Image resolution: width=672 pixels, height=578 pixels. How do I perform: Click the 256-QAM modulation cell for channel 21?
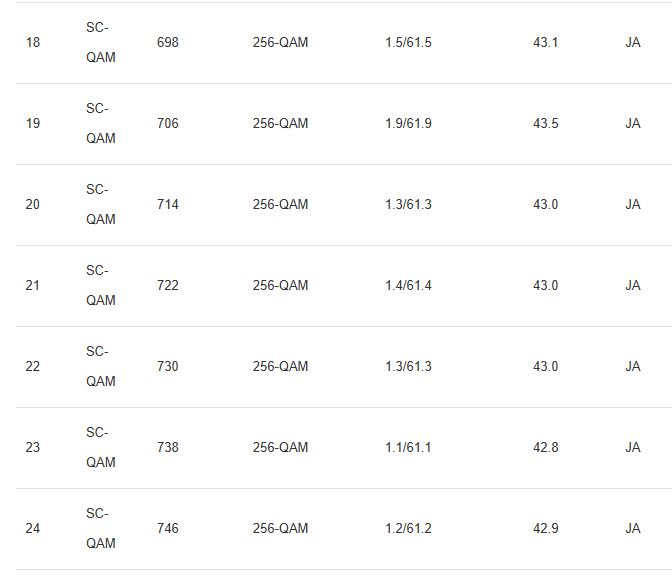tap(280, 286)
